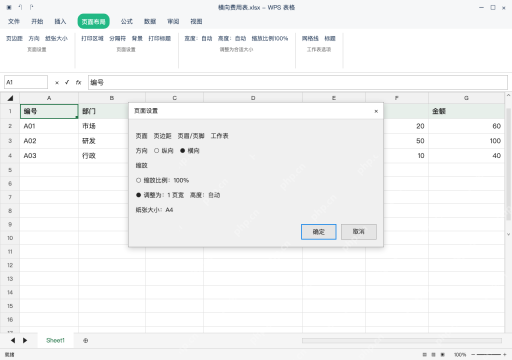
Task: Add a new sheet with the plus icon
Action: (85, 341)
